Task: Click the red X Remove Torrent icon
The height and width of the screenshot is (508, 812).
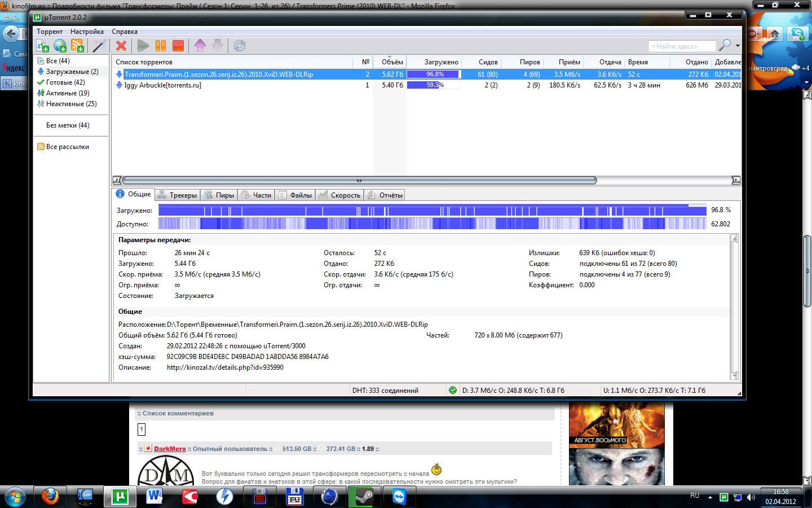Action: tap(121, 46)
